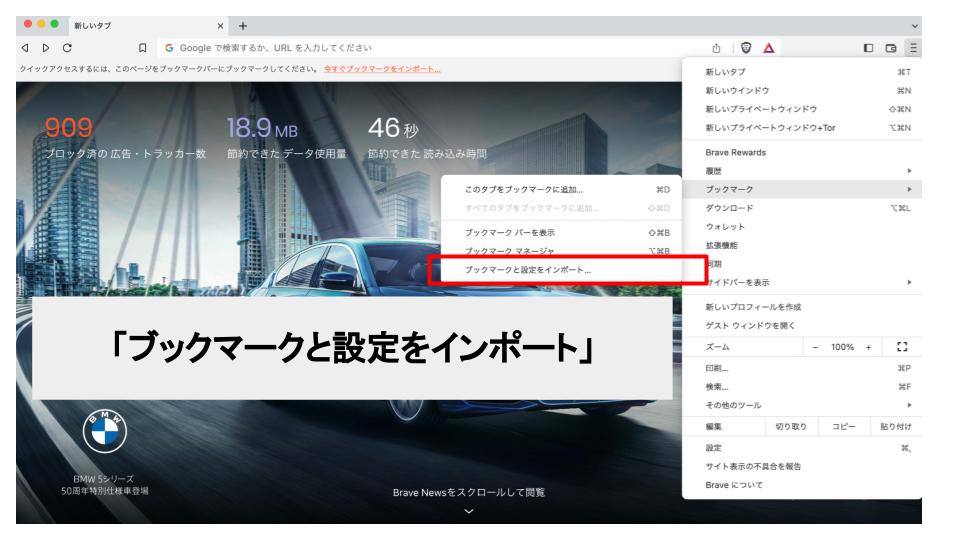Open new private window with Tor
Screen dimensions: 960x540
point(802,128)
